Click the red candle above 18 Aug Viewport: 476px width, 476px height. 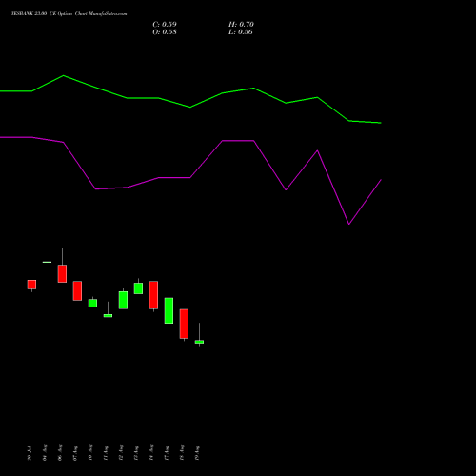tap(184, 324)
